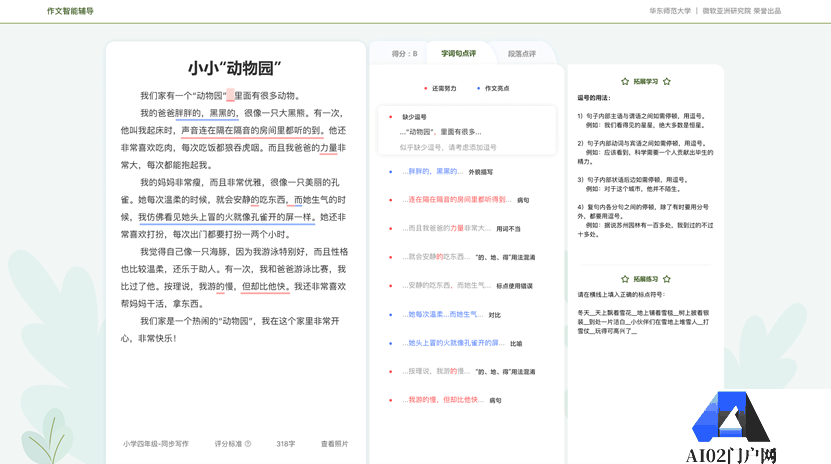Click the 评分标准 question mark icon
Screen dimensions: 831x464
[247, 444]
